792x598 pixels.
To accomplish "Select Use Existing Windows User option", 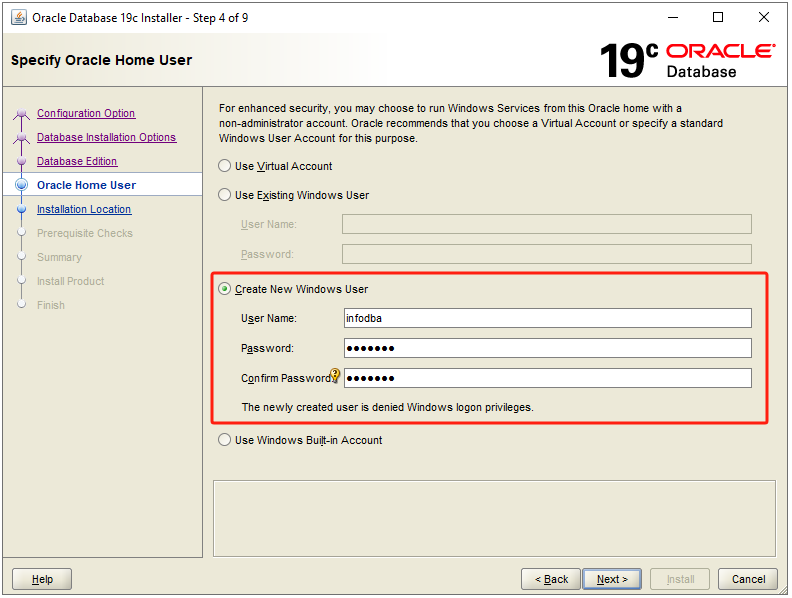I will [x=224, y=195].
